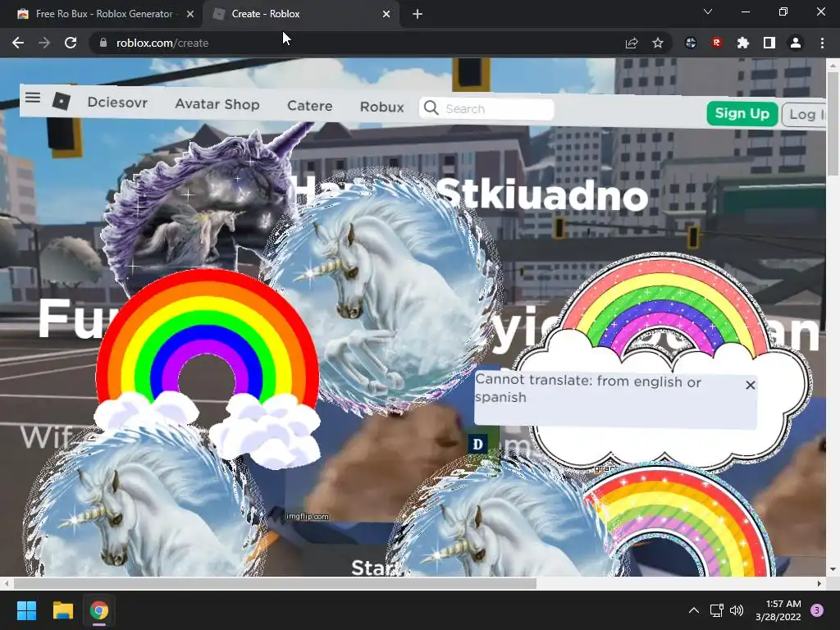Open the volume speaker tray icon

click(x=737, y=610)
